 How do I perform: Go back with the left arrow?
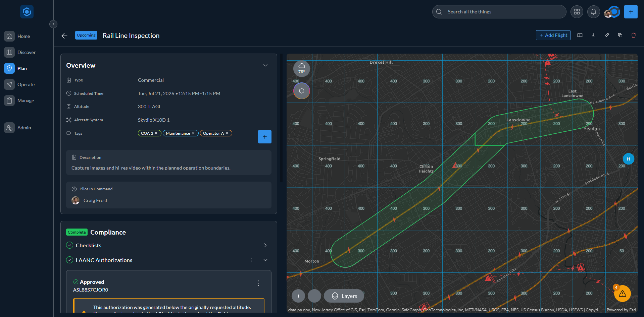click(x=64, y=36)
